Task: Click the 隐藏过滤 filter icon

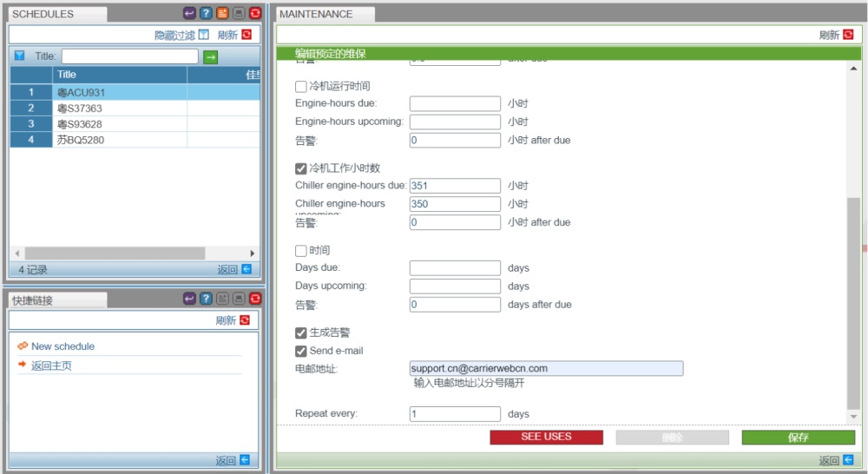Action: click(204, 35)
